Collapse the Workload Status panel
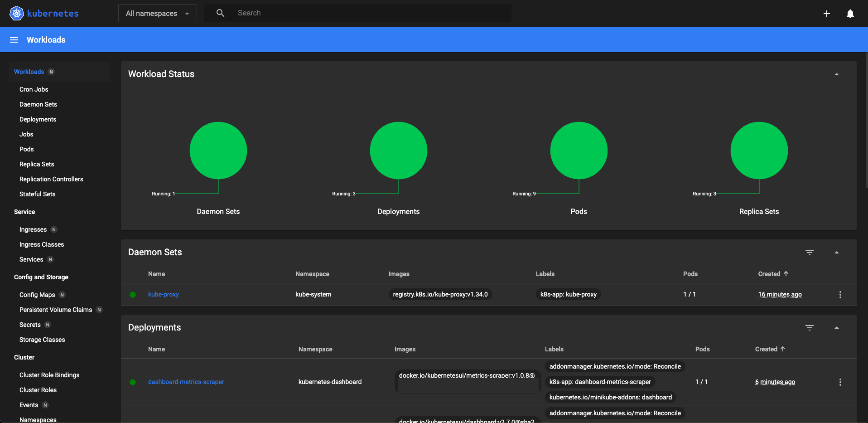Screen dimensions: 868x423 tap(836, 73)
